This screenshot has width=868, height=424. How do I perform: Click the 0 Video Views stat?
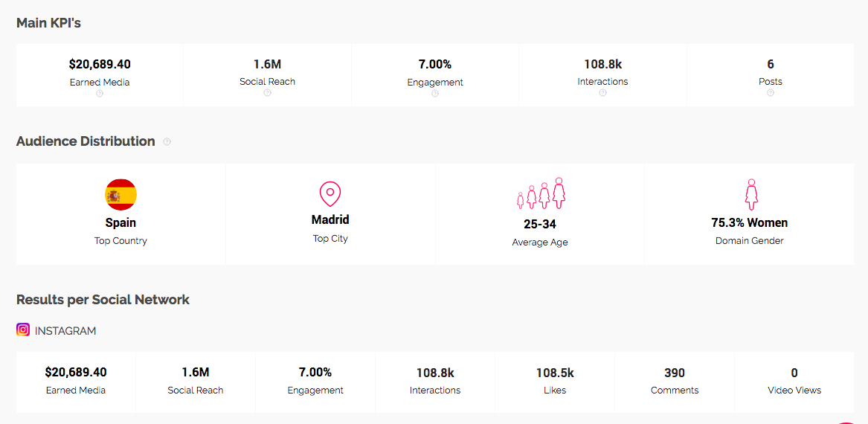794,373
